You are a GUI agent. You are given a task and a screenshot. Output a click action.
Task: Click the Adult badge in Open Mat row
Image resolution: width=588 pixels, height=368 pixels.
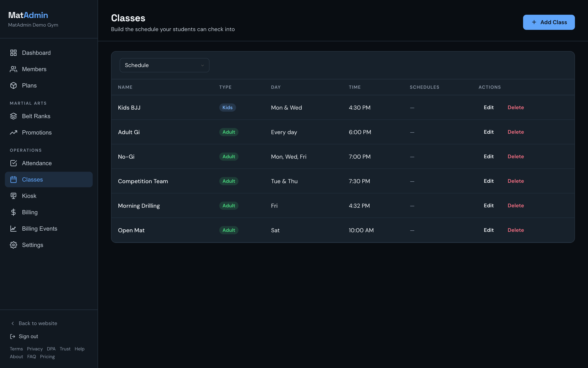pos(229,230)
